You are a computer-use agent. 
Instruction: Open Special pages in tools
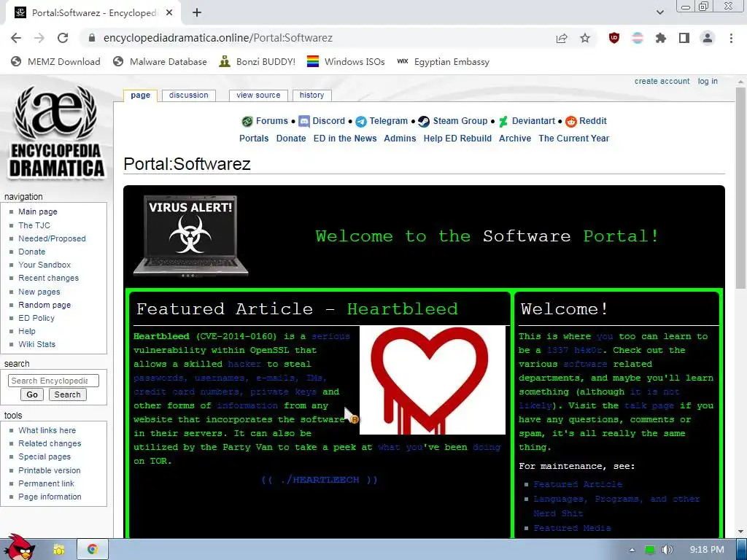click(x=44, y=456)
